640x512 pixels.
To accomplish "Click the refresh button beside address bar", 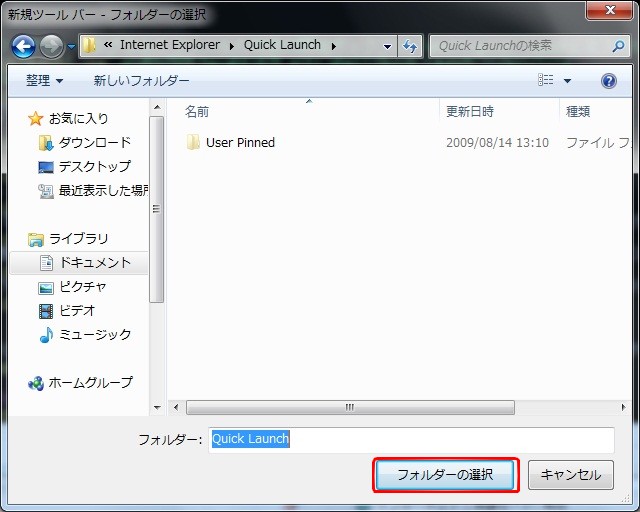I will 410,46.
